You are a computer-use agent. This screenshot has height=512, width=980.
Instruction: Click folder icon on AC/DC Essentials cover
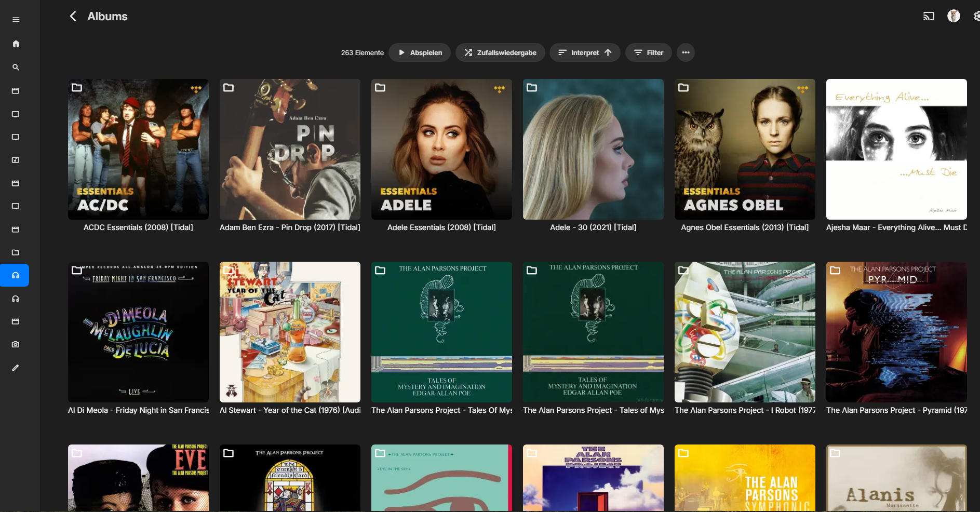tap(77, 87)
